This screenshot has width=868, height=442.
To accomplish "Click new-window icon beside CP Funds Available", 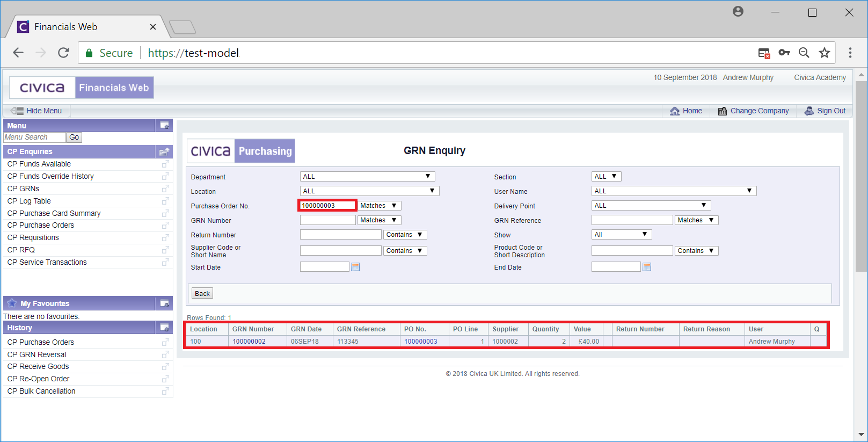I will coord(165,164).
